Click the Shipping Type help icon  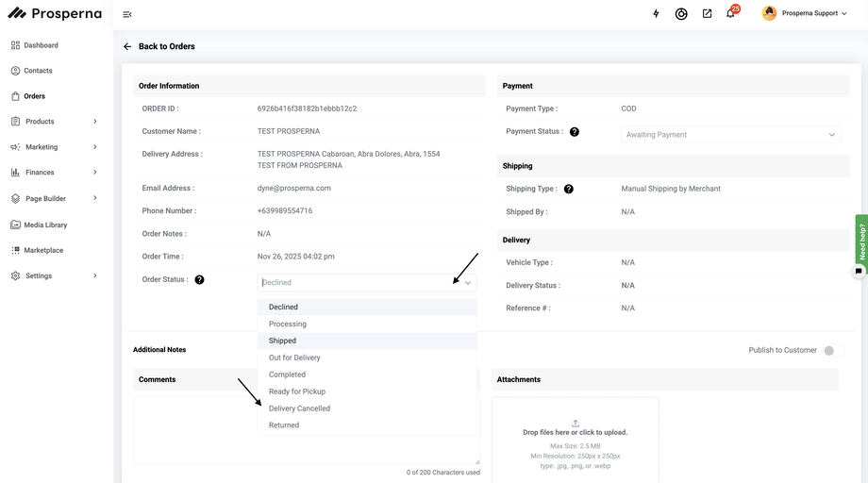pyautogui.click(x=569, y=189)
